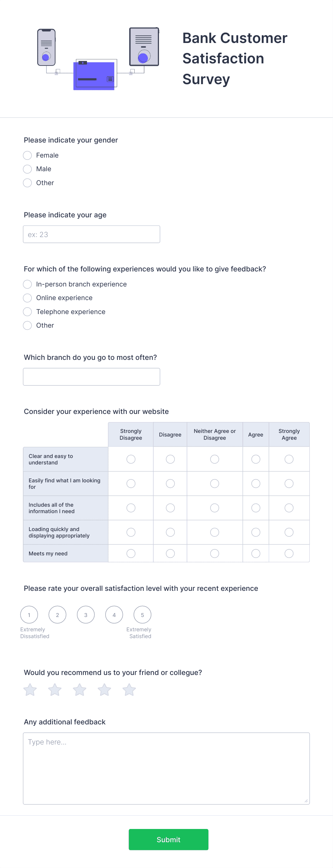
Task: Select Disagree for Meets my need
Action: 170,553
